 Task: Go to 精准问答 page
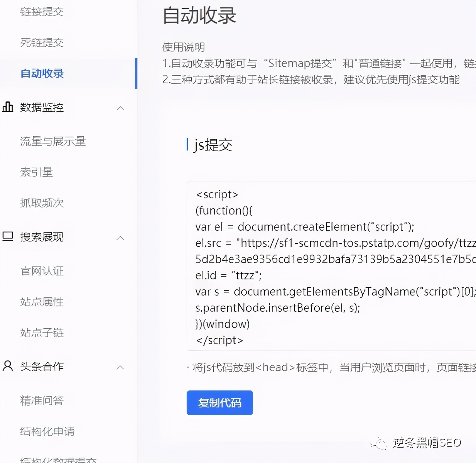(x=42, y=400)
